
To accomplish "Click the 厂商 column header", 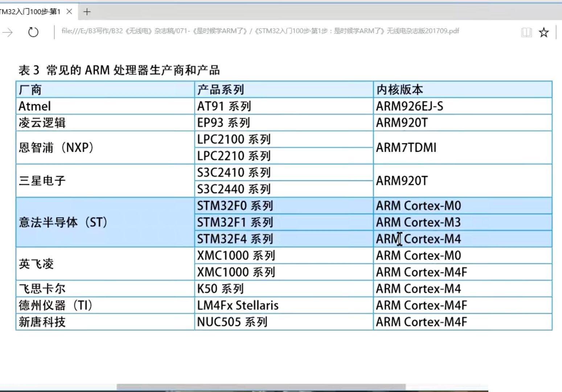I will pyautogui.click(x=105, y=89).
